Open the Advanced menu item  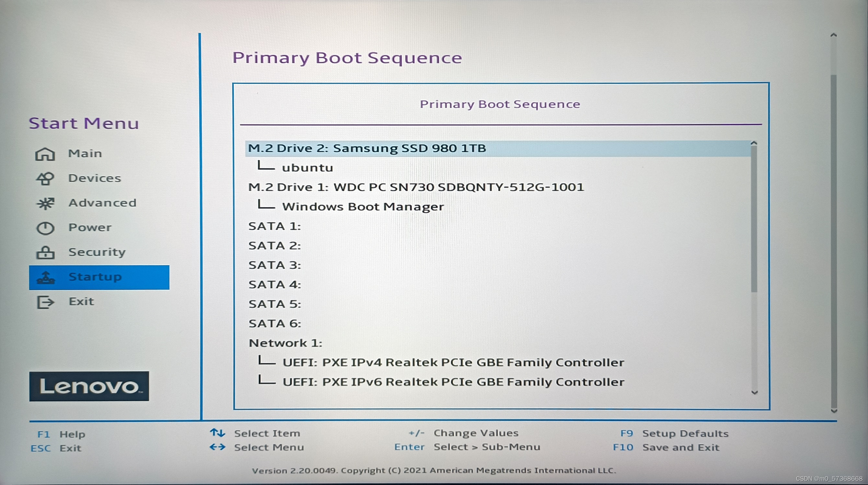pyautogui.click(x=102, y=203)
